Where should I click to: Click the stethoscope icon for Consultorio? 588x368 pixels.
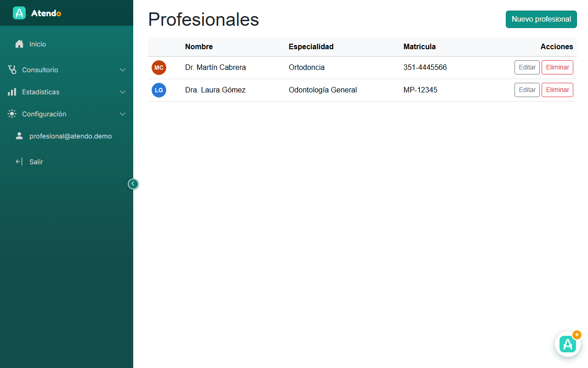[x=12, y=70]
